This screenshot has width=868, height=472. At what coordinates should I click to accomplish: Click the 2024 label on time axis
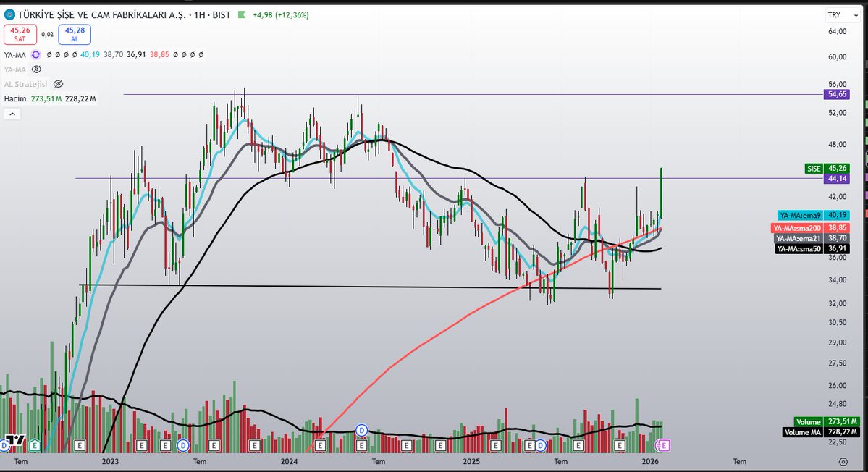[x=289, y=461]
